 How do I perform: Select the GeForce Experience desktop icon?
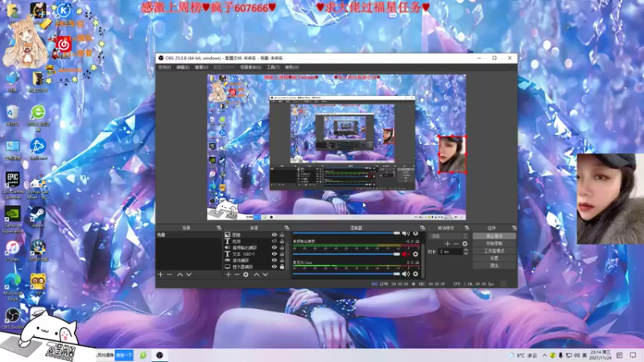pyautogui.click(x=12, y=220)
